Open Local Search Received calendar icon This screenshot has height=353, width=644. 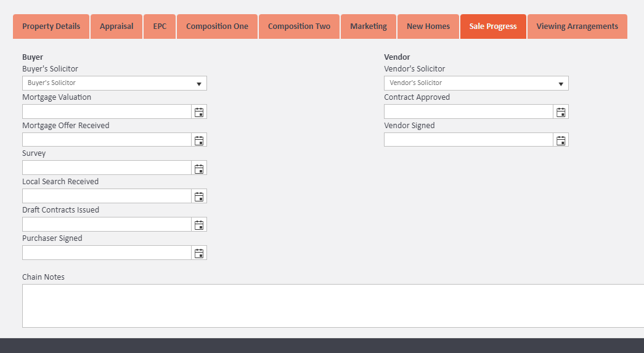(199, 197)
